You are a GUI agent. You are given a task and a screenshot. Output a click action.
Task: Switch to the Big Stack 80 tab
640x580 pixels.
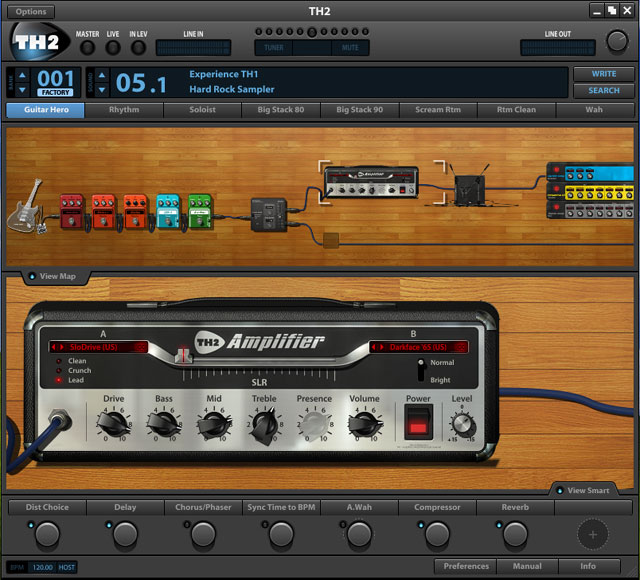(x=281, y=110)
